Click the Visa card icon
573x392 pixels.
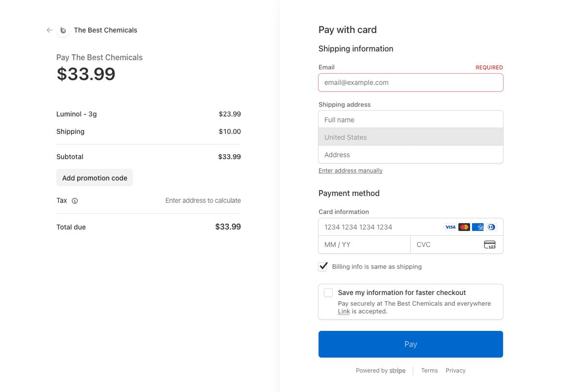coord(450,227)
